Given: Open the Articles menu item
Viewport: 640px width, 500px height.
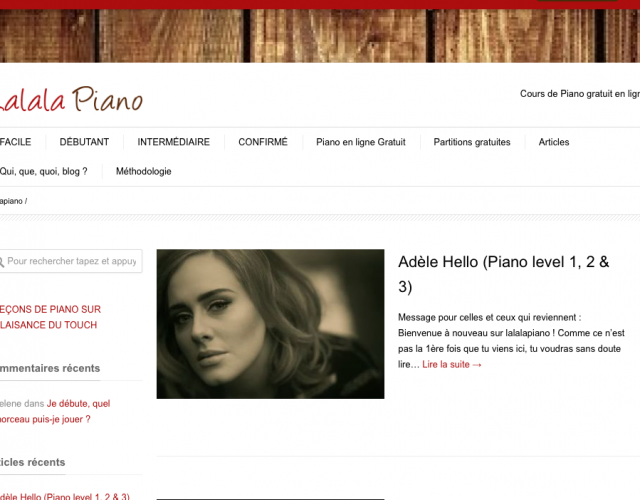Looking at the screenshot, I should [x=553, y=142].
